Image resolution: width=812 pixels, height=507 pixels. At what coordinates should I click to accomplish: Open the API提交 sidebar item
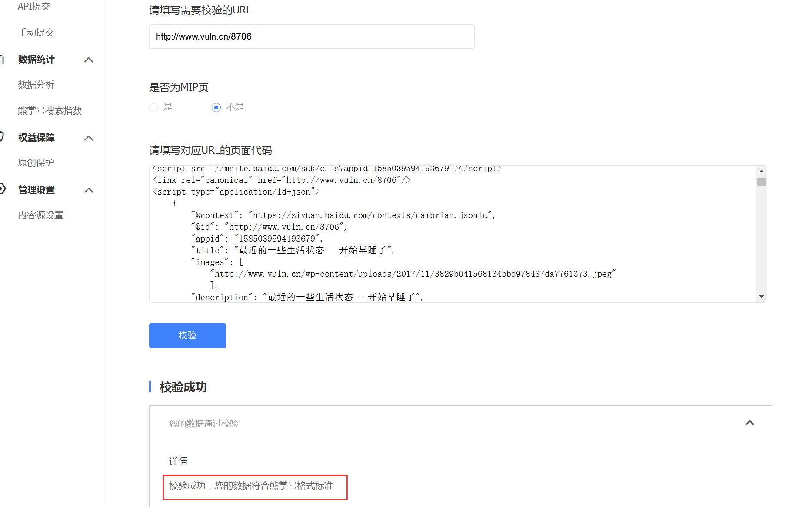pyautogui.click(x=34, y=6)
